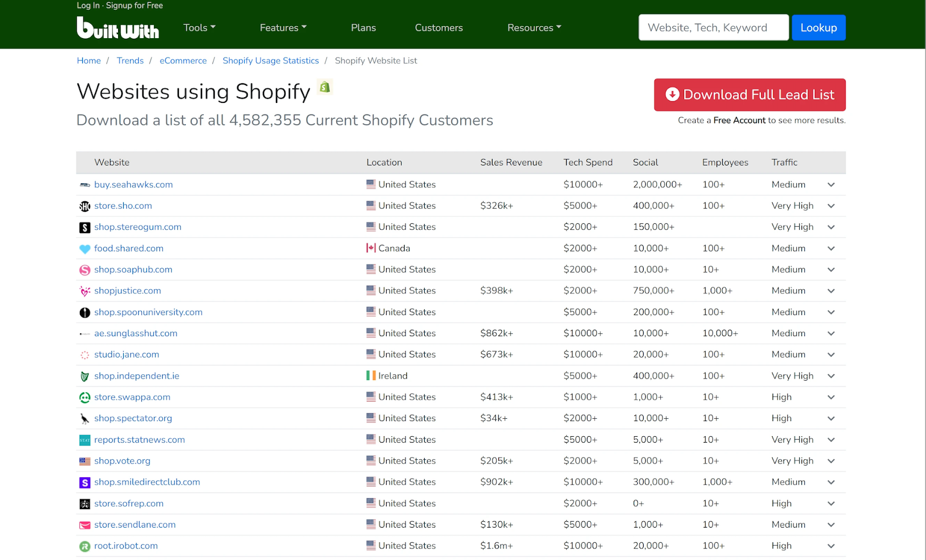Select Plans in the navigation bar
Image resolution: width=926 pixels, height=560 pixels.
[363, 27]
